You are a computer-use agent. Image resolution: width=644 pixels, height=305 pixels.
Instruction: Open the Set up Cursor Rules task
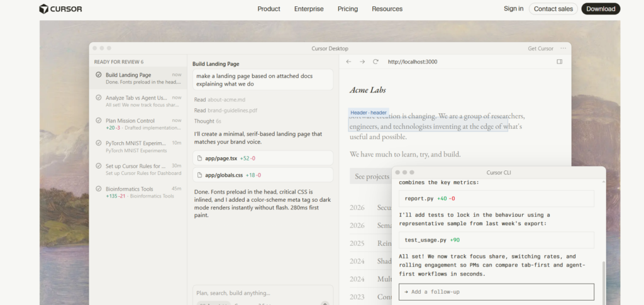(x=138, y=170)
